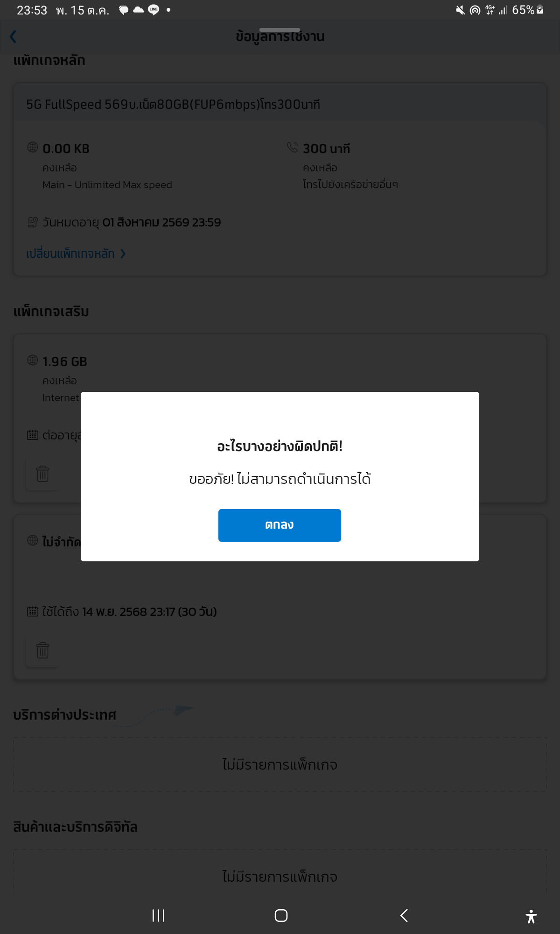Tap the blue ตกลง confirmation button
This screenshot has height=934, width=560.
pyautogui.click(x=280, y=525)
